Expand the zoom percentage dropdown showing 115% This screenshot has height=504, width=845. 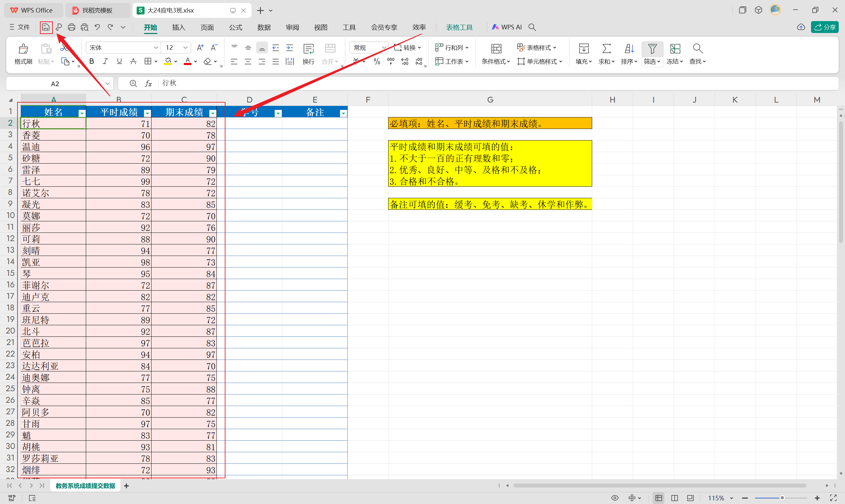coord(731,498)
